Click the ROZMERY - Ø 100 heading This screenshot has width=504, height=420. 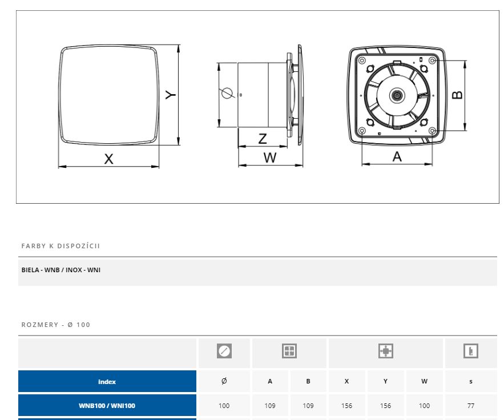click(56, 325)
